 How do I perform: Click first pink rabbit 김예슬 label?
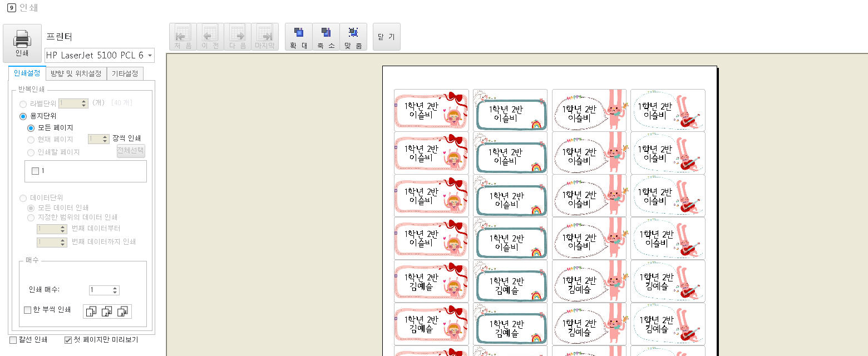(x=589, y=281)
